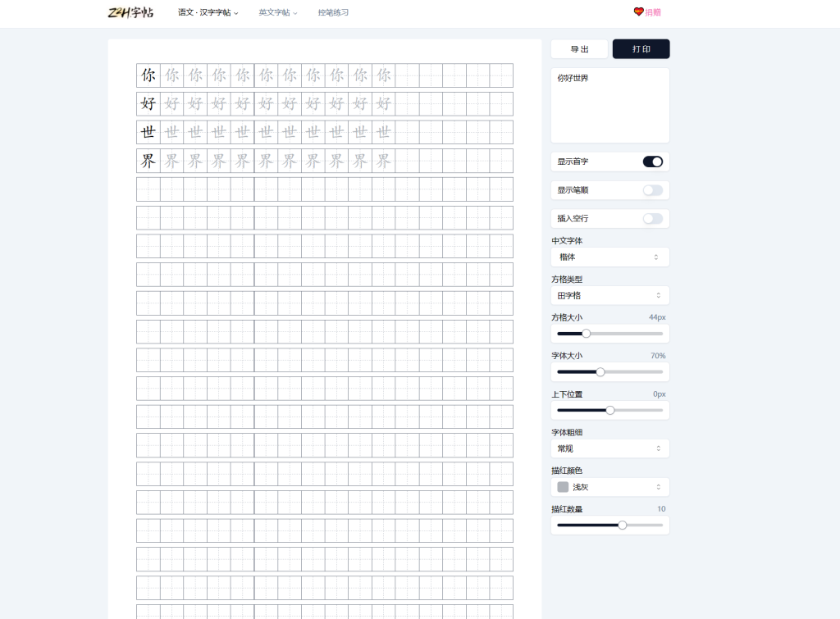
Task: Enable the 显示笔顺 toggle
Action: [652, 190]
